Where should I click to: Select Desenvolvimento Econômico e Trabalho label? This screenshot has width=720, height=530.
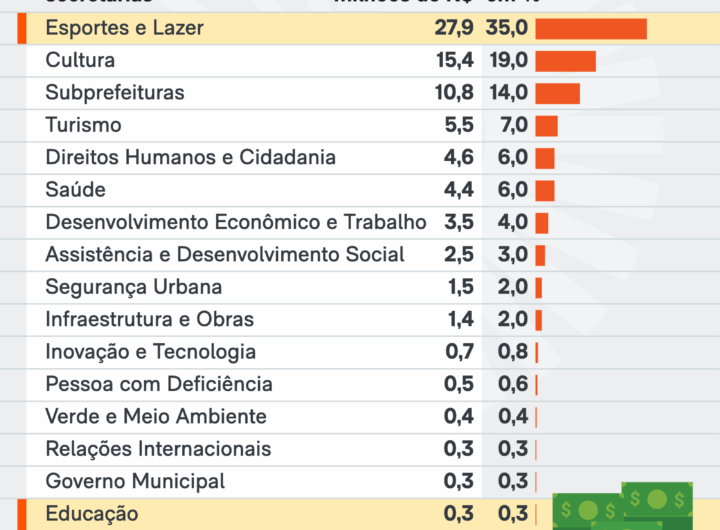pyautogui.click(x=236, y=222)
